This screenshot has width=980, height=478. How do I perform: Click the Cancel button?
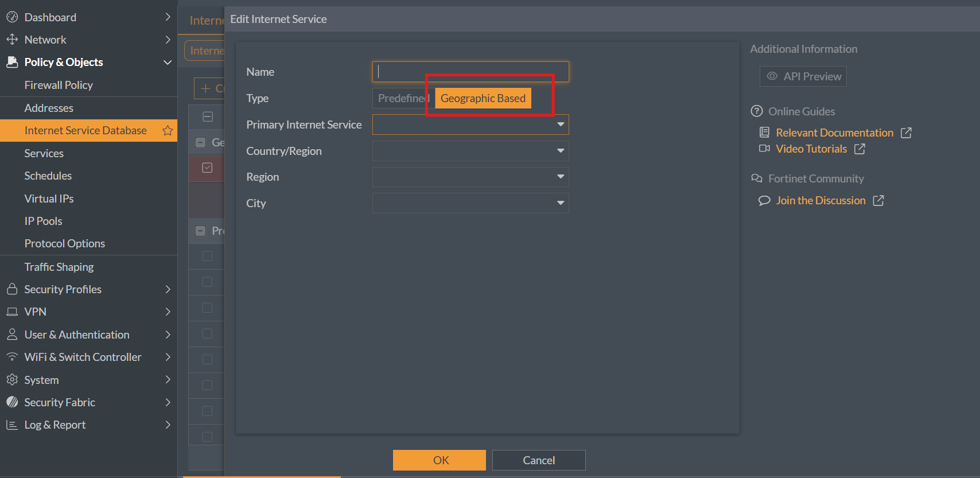539,460
